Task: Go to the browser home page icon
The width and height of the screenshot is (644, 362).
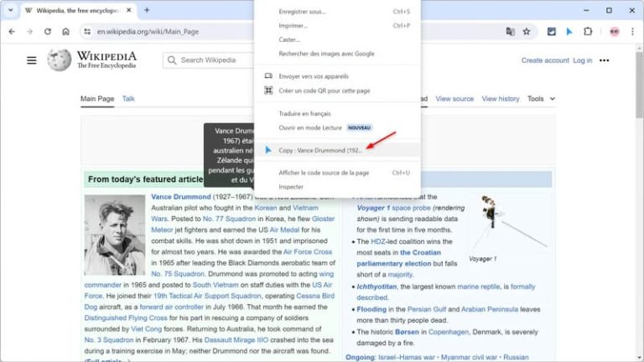Action: [65, 31]
